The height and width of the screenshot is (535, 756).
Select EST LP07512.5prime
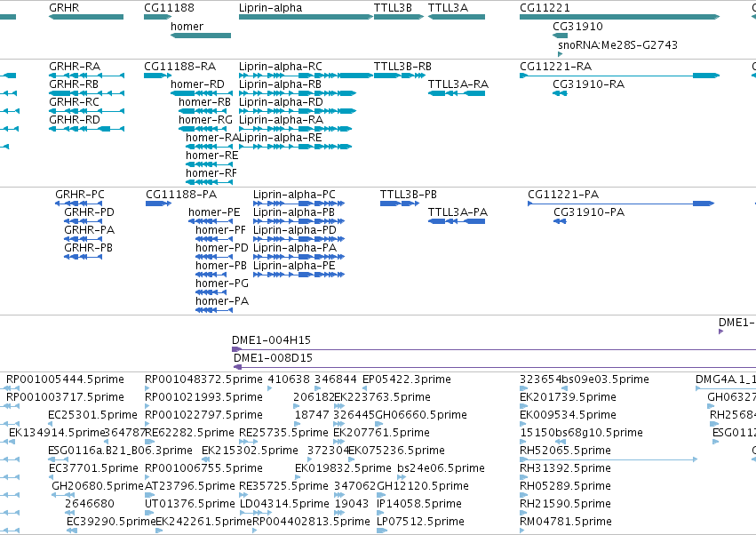pyautogui.click(x=420, y=522)
